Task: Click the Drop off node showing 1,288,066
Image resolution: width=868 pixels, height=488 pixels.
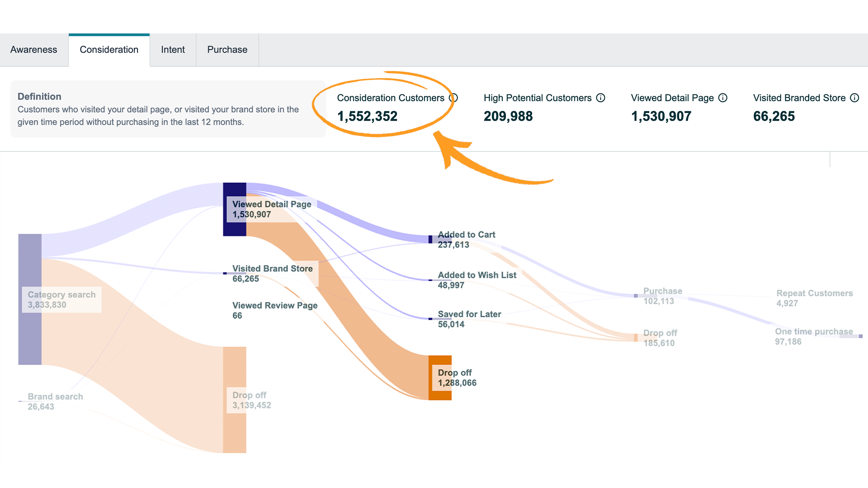Action: pos(439,377)
